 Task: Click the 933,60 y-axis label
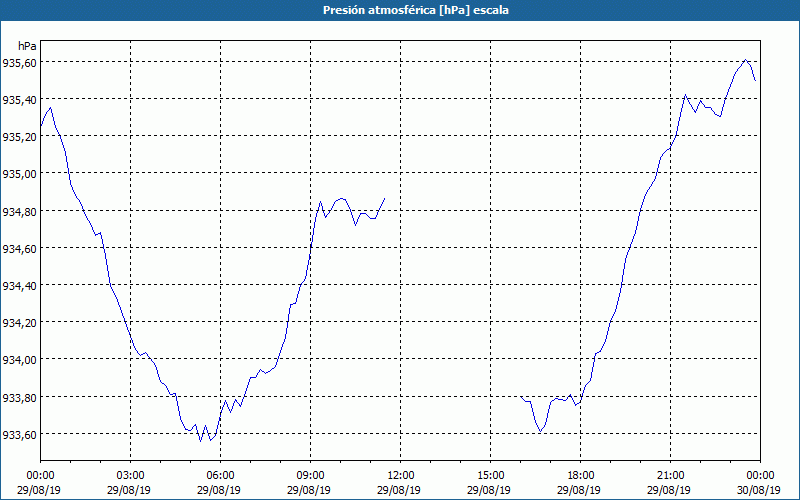[20, 435]
